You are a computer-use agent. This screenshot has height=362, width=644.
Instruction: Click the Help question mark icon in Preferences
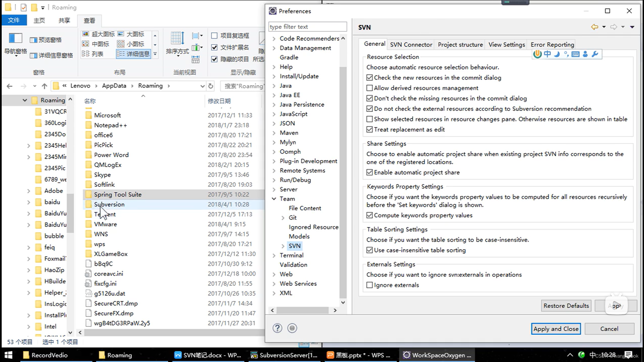(x=277, y=328)
